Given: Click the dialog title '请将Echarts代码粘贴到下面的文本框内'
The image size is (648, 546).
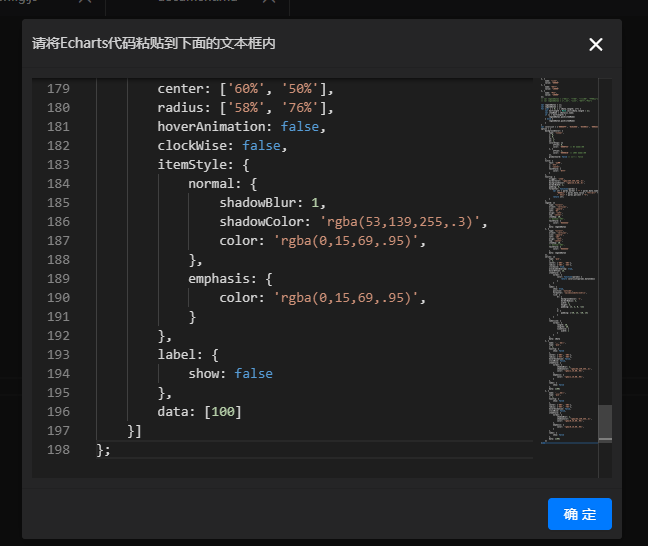Looking at the screenshot, I should click(153, 43).
